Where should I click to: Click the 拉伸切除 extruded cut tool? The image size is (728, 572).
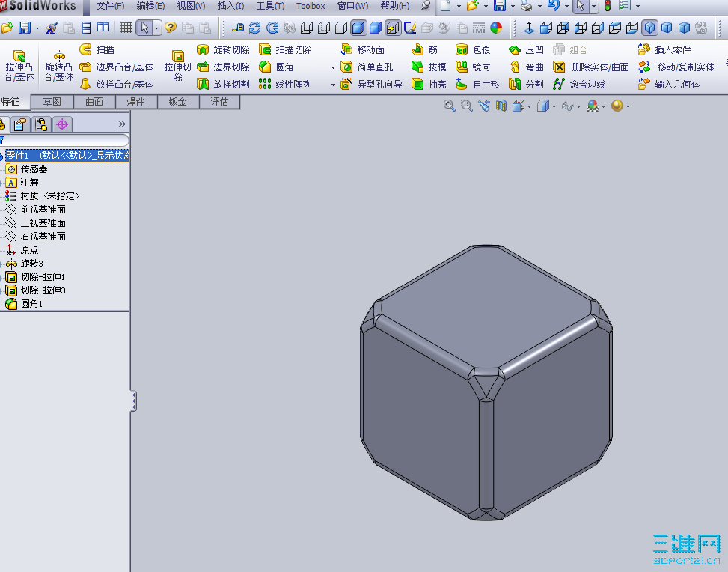178,66
